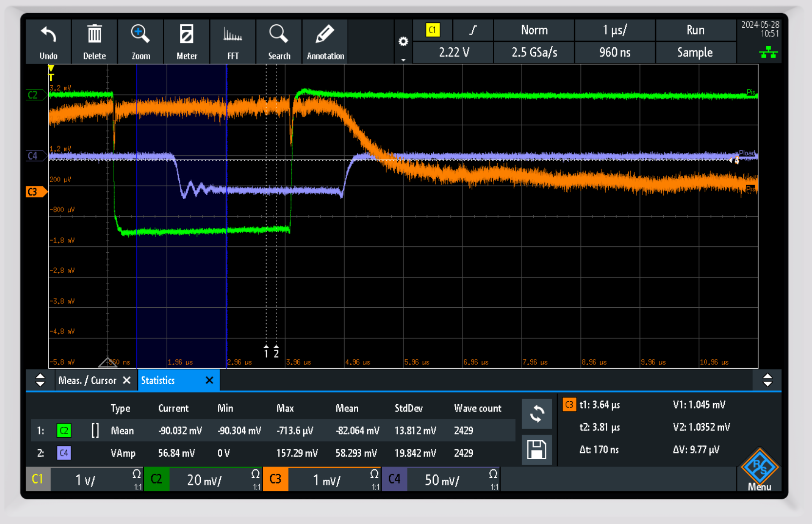Image resolution: width=812 pixels, height=524 pixels.
Task: Save statistics with the floppy disk icon
Action: pos(537,449)
